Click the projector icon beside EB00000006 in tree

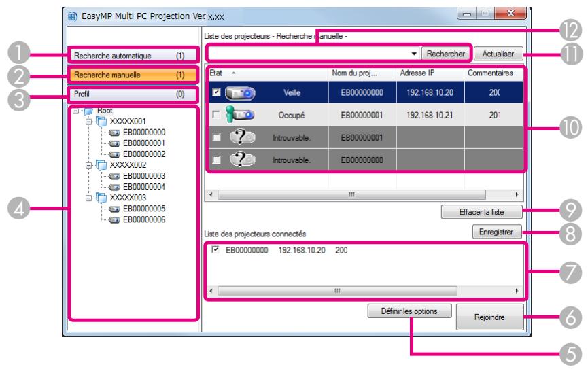tap(114, 220)
